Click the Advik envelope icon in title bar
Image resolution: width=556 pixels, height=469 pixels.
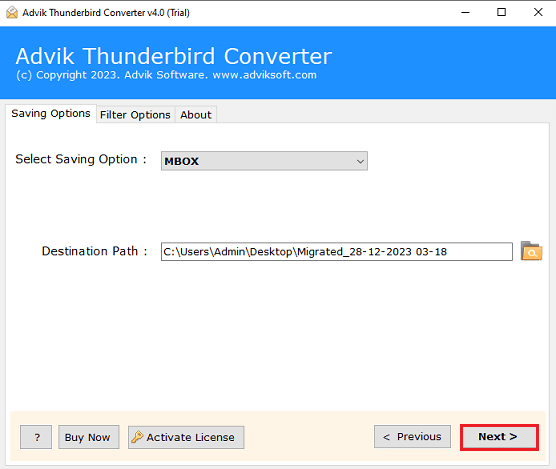pos(12,12)
